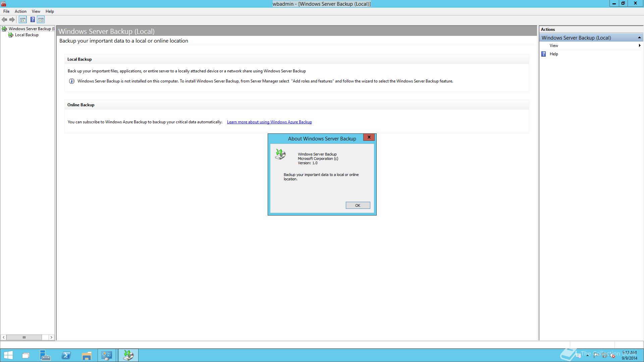644x362 pixels.
Task: Close the About Windows Server Backup dialog
Action: click(369, 137)
